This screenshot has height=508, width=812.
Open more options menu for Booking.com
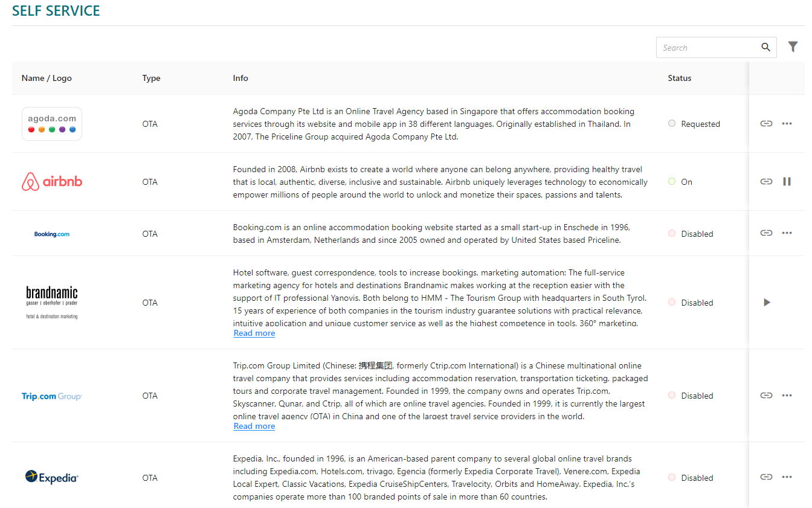coord(787,234)
